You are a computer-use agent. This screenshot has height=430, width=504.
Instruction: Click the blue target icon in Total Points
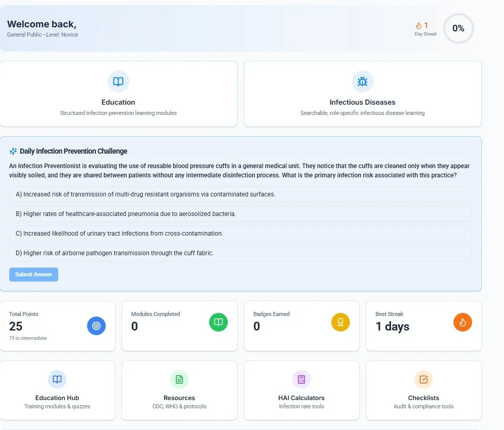[x=96, y=326]
